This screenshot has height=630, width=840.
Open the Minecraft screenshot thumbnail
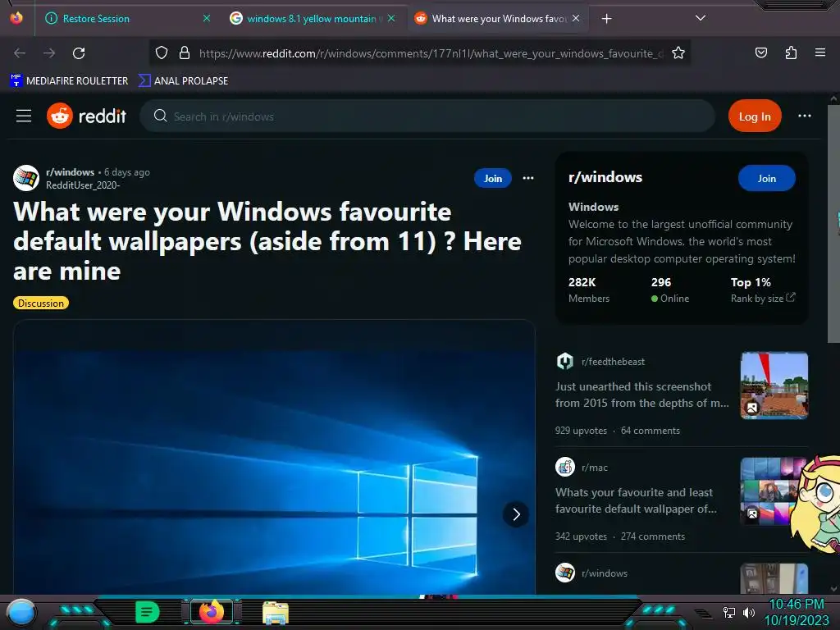tap(774, 386)
